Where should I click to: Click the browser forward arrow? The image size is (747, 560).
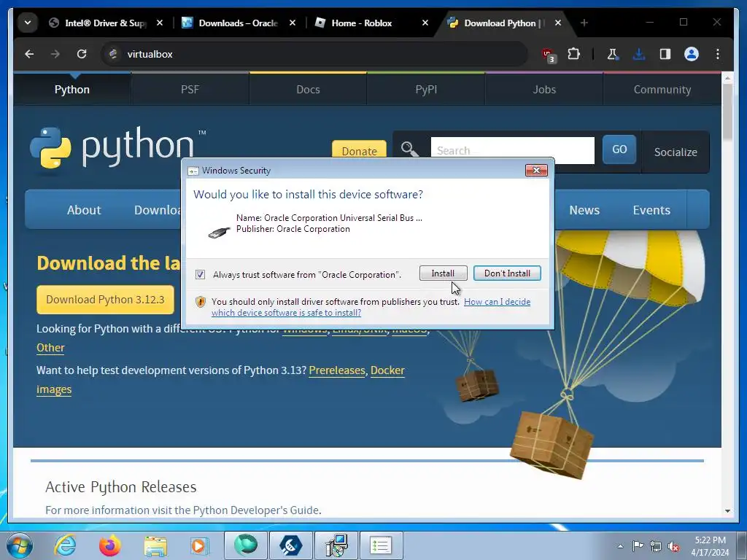(x=55, y=54)
